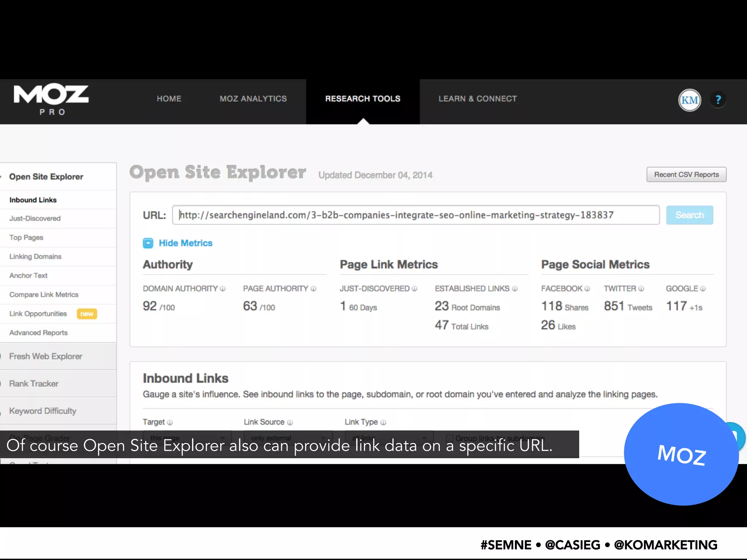Click the 92 /100 domain authority value
This screenshot has height=560, width=747.
159,306
